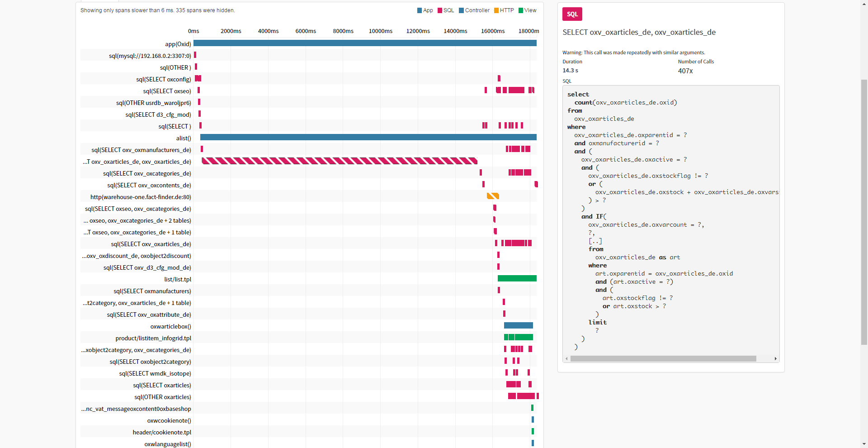Click the striped oxv_oxarticles_de SQL bar
This screenshot has height=448, width=868.
pos(339,161)
